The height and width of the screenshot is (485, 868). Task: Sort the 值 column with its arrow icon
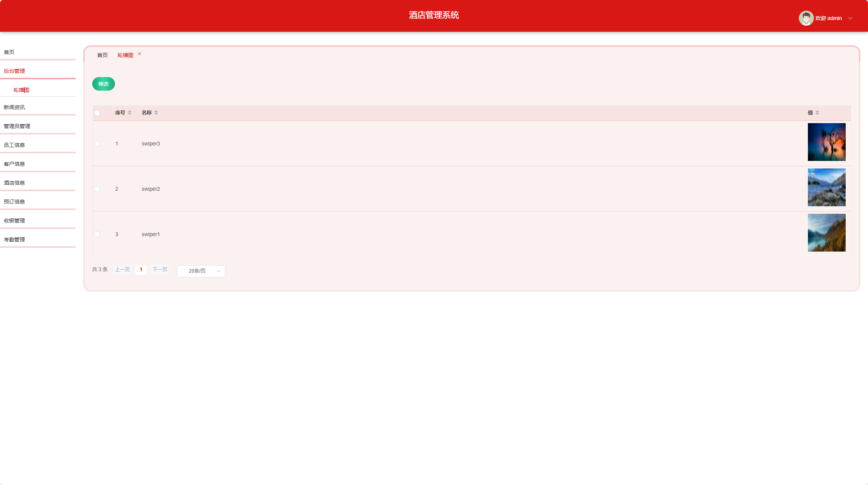[817, 113]
